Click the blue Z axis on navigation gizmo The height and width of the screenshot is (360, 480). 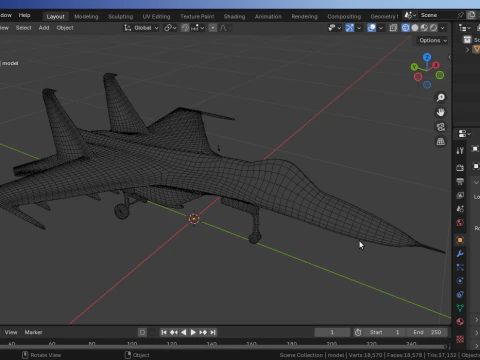point(427,57)
